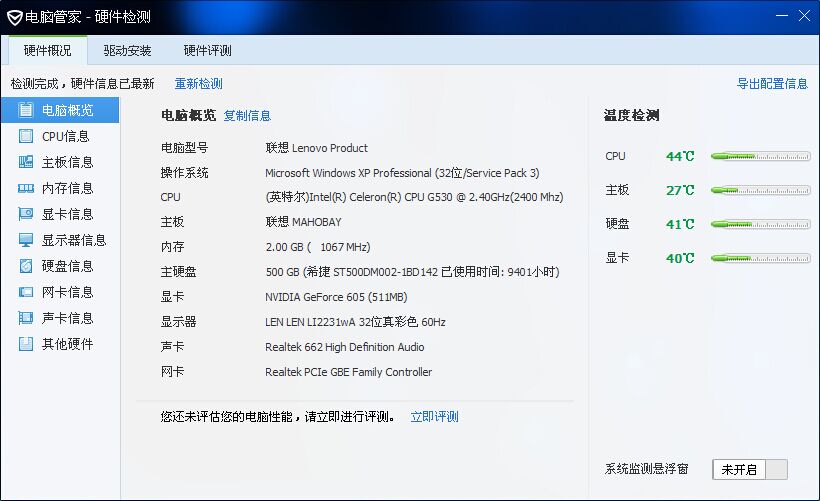Toggle the 系统监测悬浮窗 switch on
Screen dimensions: 820x501
tap(750, 469)
